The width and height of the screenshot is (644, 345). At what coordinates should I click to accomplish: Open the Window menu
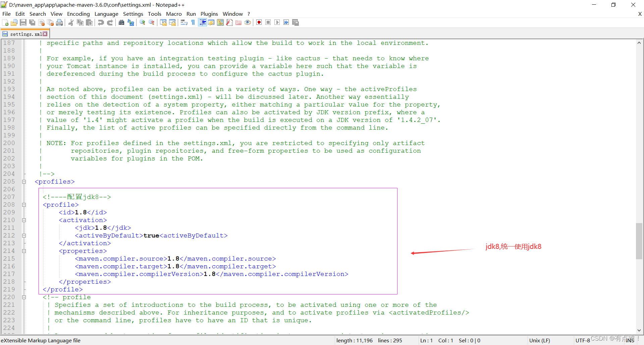click(x=233, y=14)
